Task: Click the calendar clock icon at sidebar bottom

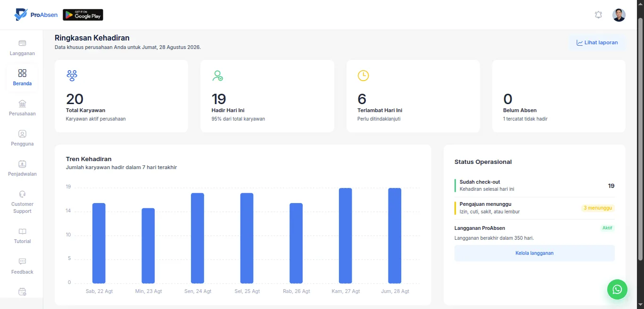Action: pos(22,292)
